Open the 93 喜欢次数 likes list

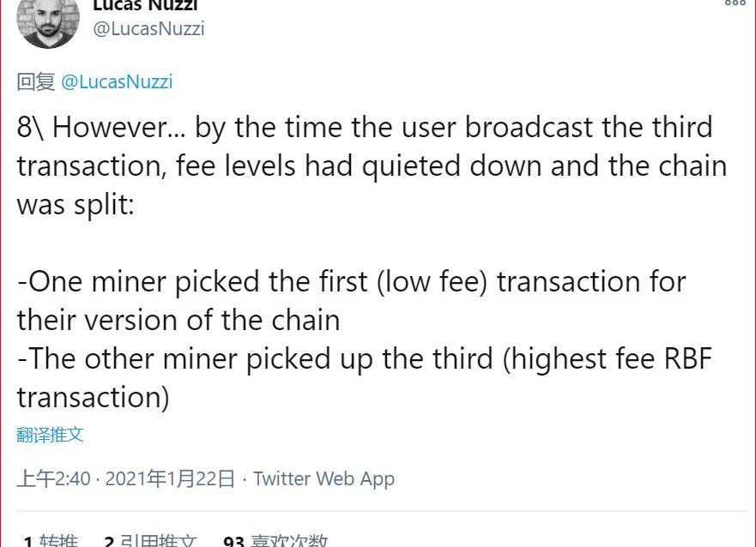[x=275, y=541]
